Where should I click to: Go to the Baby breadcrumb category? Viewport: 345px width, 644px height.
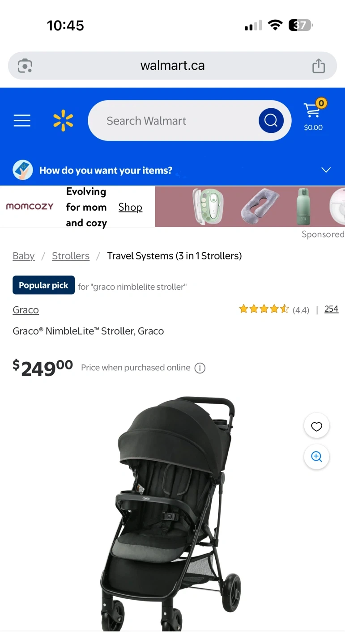tap(24, 256)
